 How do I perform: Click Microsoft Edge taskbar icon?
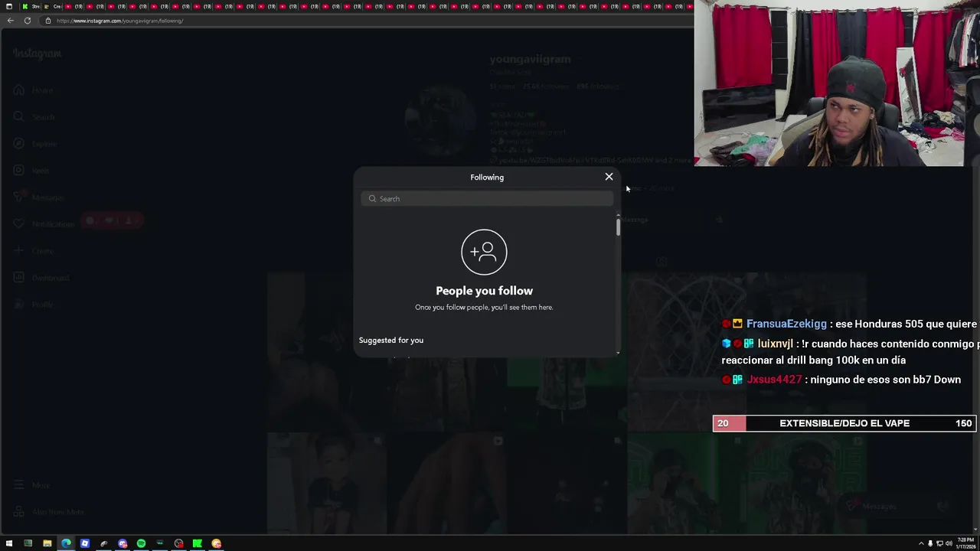click(x=66, y=543)
